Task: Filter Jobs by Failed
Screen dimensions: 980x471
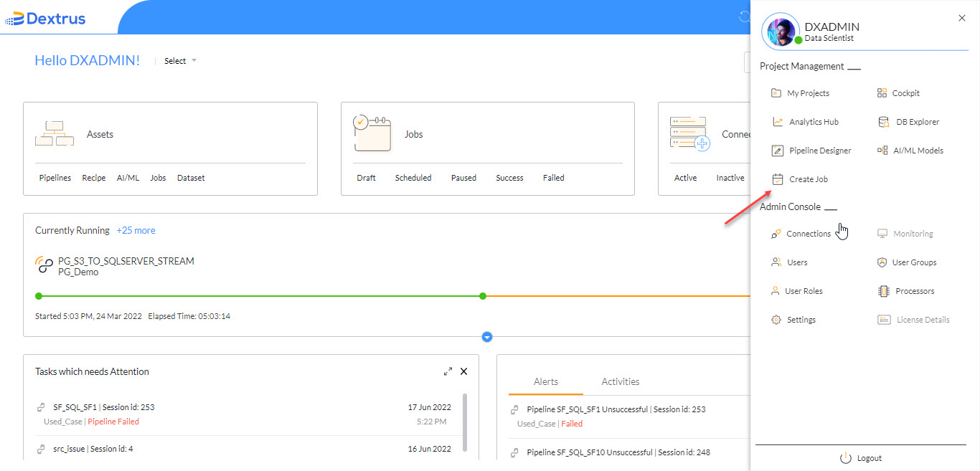Action: tap(553, 178)
